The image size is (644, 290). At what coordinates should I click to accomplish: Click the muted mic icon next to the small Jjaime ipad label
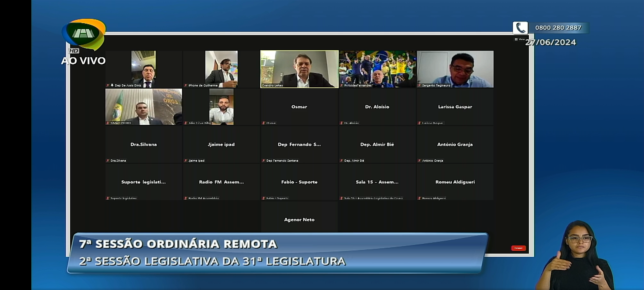coord(186,161)
